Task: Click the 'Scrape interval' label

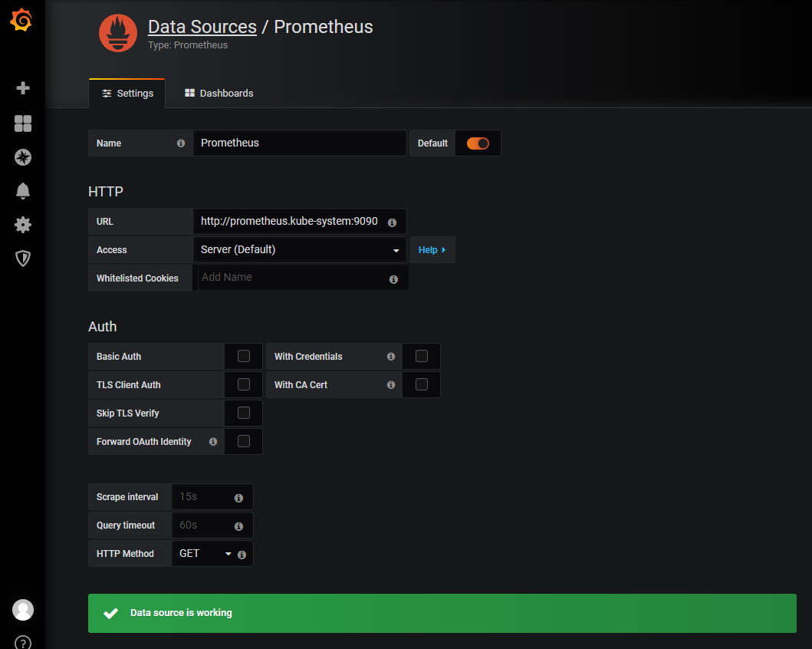Action: (x=127, y=497)
